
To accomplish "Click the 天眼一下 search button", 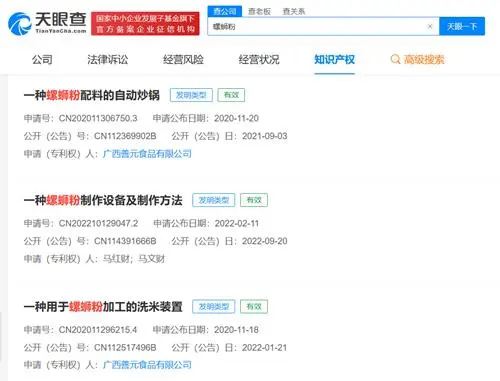I will pos(462,26).
